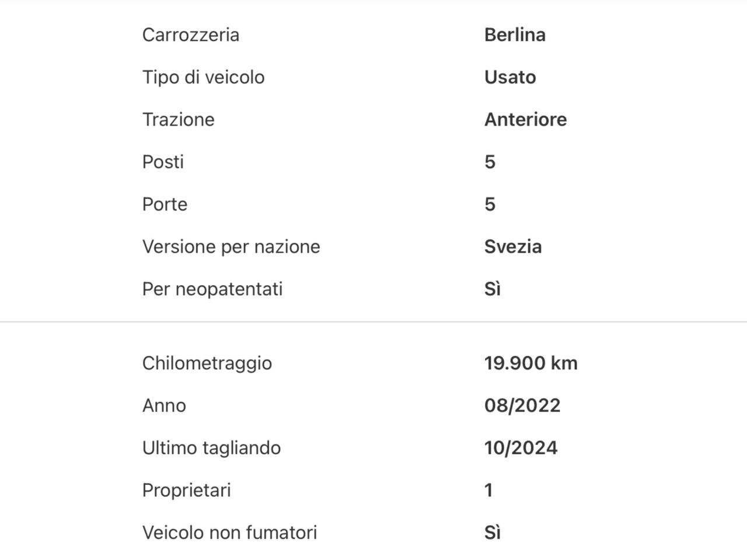Select the Svezia value
The image size is (747, 560).
(x=513, y=246)
